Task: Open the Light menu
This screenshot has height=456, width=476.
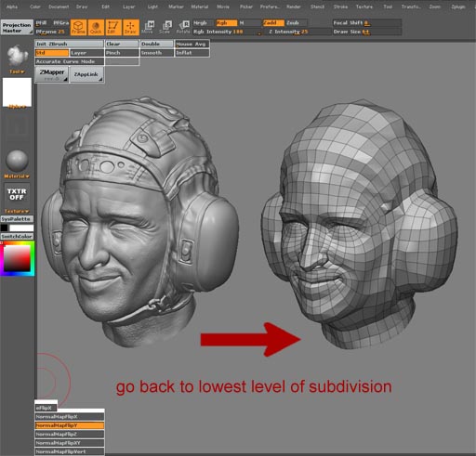Action: point(152,7)
